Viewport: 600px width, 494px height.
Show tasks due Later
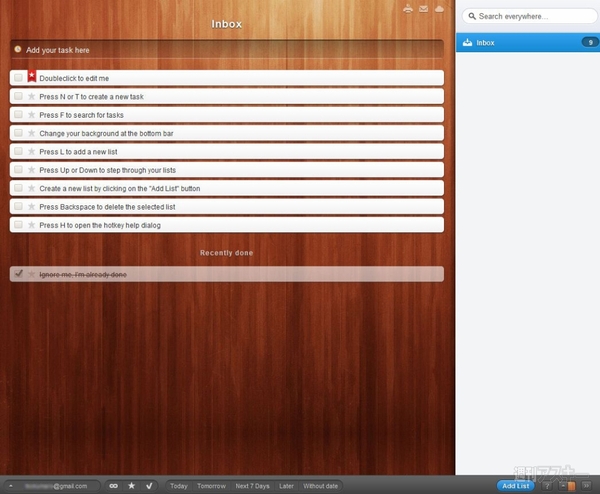[x=286, y=486]
